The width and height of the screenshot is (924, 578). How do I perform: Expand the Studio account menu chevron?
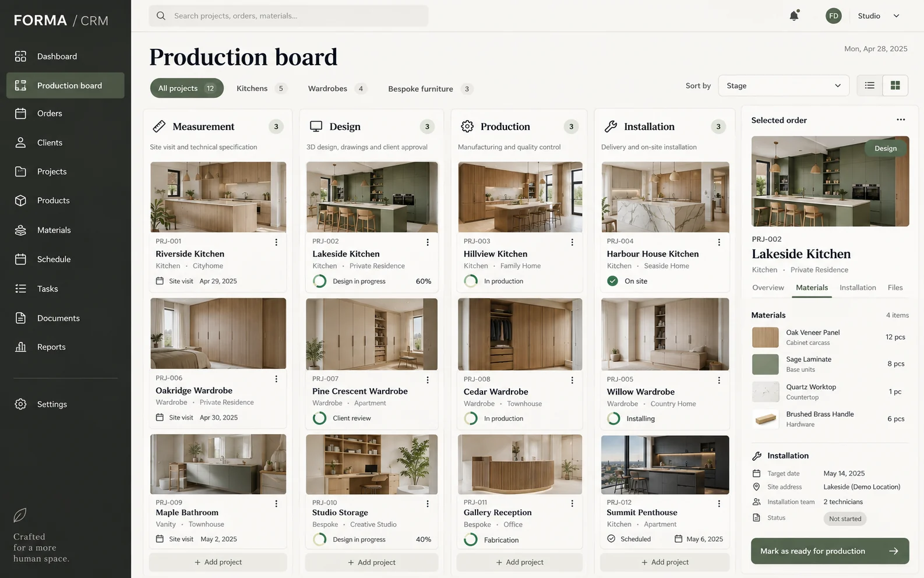point(896,16)
